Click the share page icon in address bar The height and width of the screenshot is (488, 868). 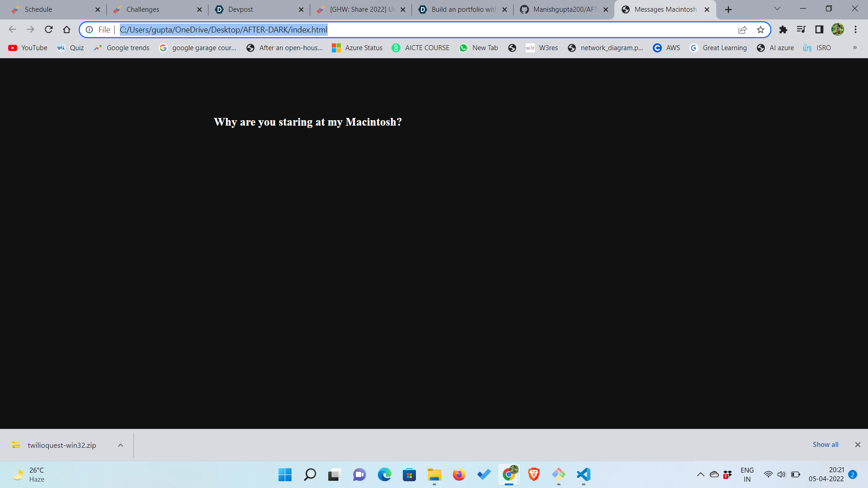[742, 30]
